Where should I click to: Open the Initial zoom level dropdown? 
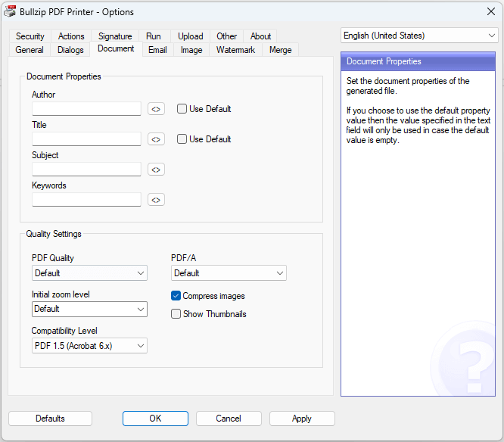[x=89, y=309]
